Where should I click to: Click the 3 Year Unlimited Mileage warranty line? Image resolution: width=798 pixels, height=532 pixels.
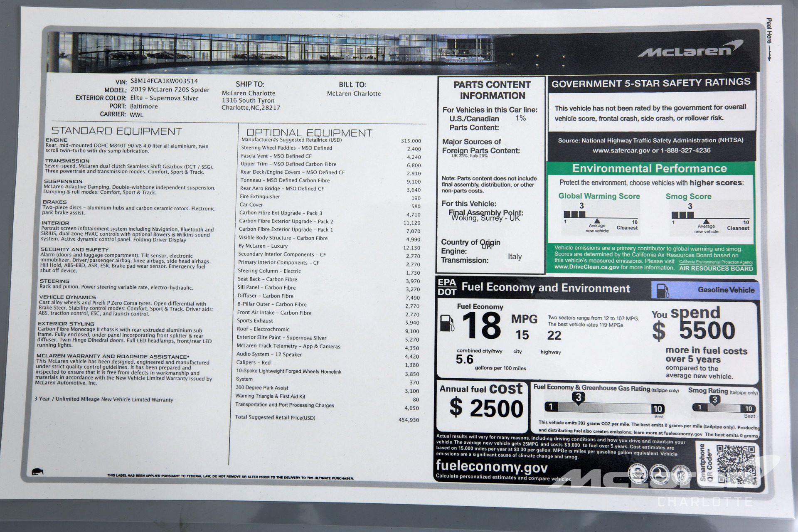[103, 399]
